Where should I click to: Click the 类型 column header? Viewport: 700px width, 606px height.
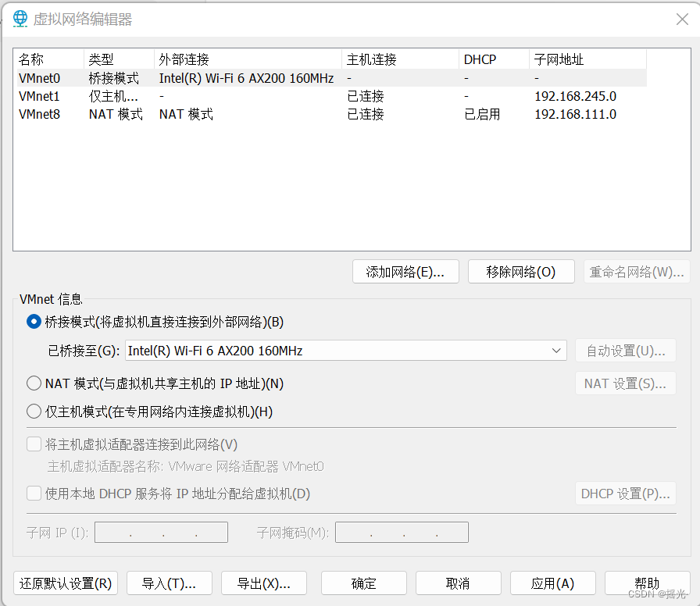(119, 59)
